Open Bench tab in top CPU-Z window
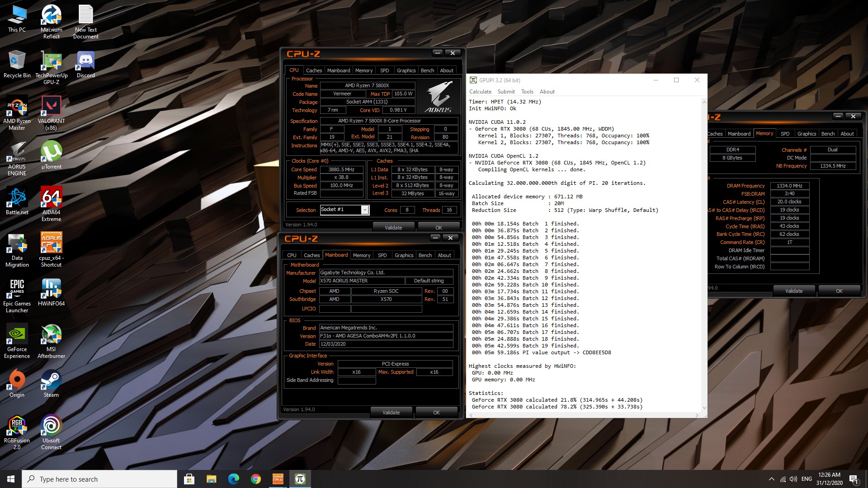The width and height of the screenshot is (868, 488). (x=427, y=70)
